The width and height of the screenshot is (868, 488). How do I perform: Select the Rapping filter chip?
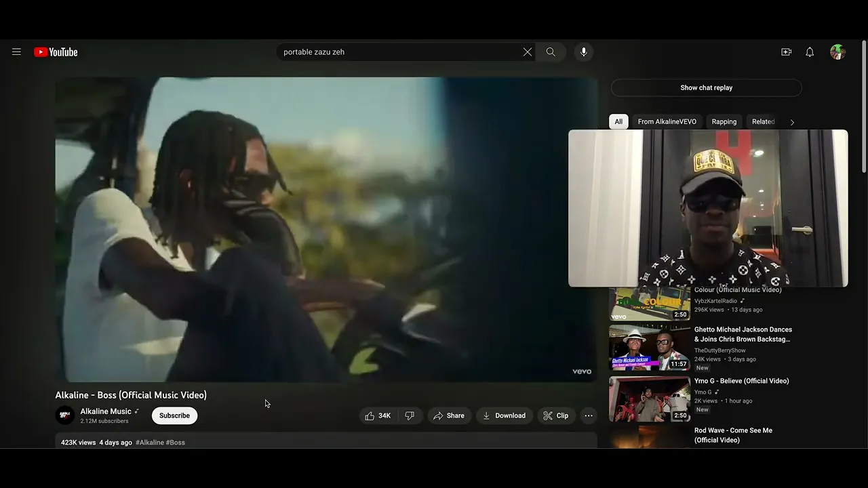(x=724, y=122)
